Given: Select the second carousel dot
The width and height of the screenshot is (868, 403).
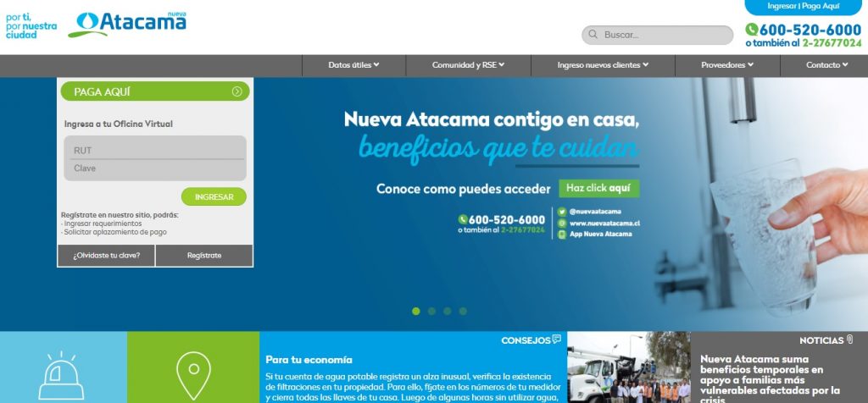Looking at the screenshot, I should click(431, 312).
